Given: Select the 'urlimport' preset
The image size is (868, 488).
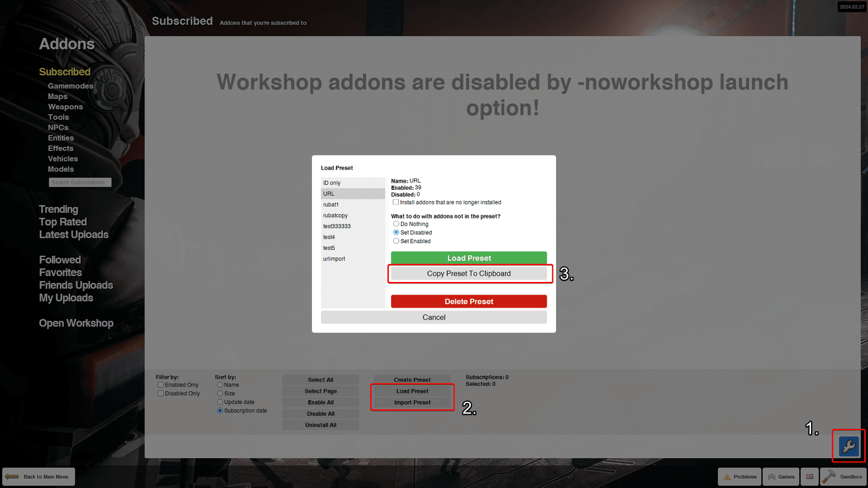Looking at the screenshot, I should click(353, 259).
